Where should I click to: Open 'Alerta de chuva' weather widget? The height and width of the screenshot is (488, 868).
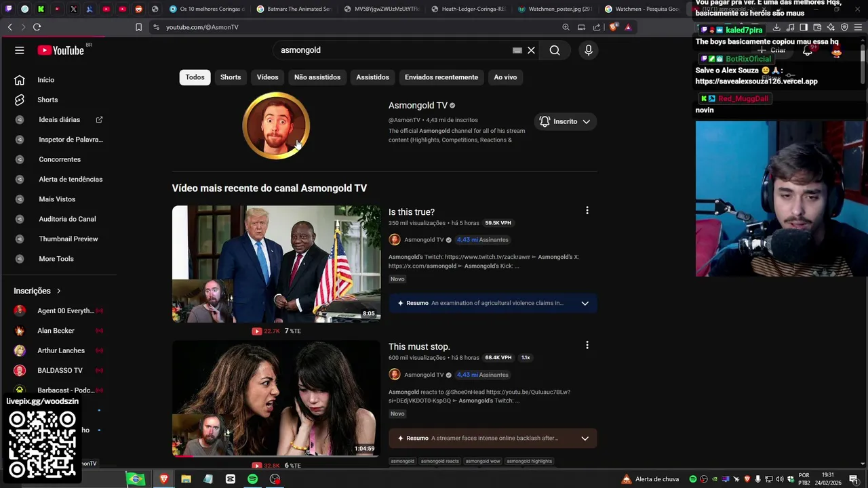pos(650,479)
